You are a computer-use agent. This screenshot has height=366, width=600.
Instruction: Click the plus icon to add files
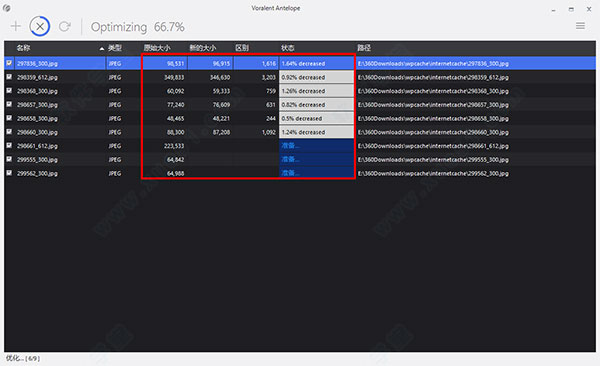tap(16, 26)
